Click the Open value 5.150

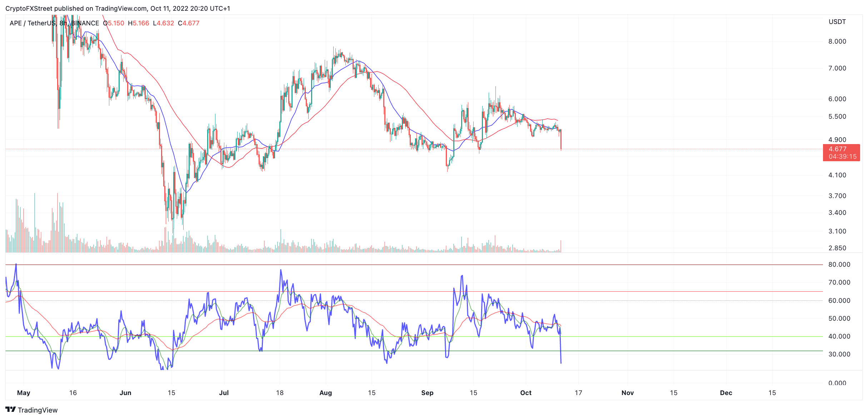pyautogui.click(x=116, y=23)
